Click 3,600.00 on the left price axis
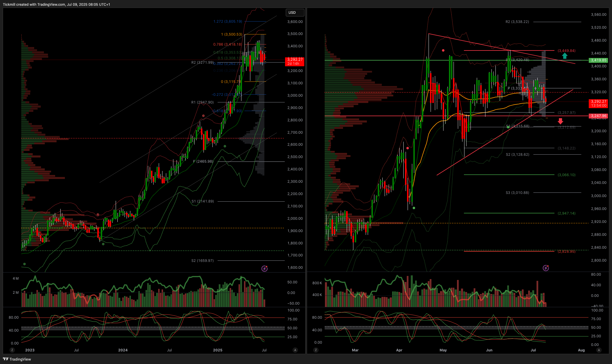Viewport: 612px width, 364px height. click(x=295, y=22)
